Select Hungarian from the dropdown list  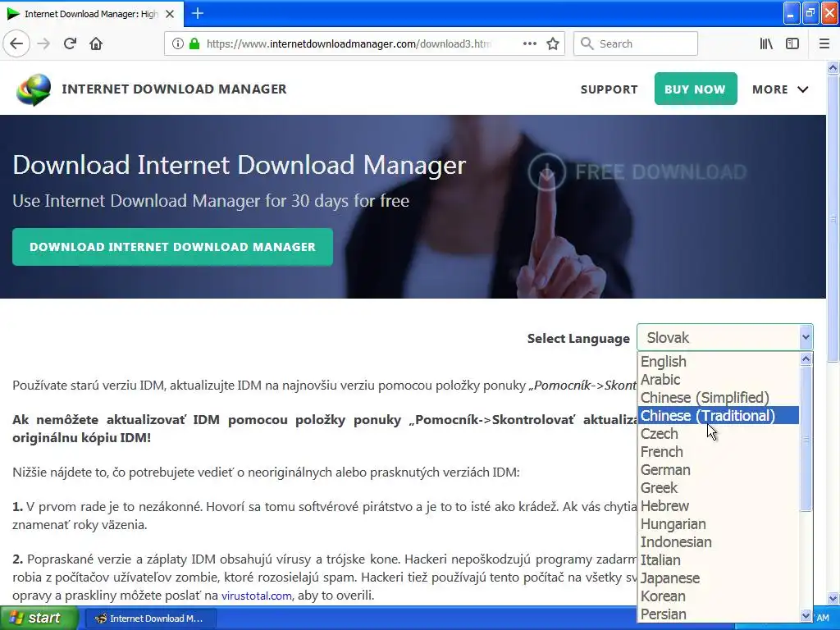coord(718,524)
